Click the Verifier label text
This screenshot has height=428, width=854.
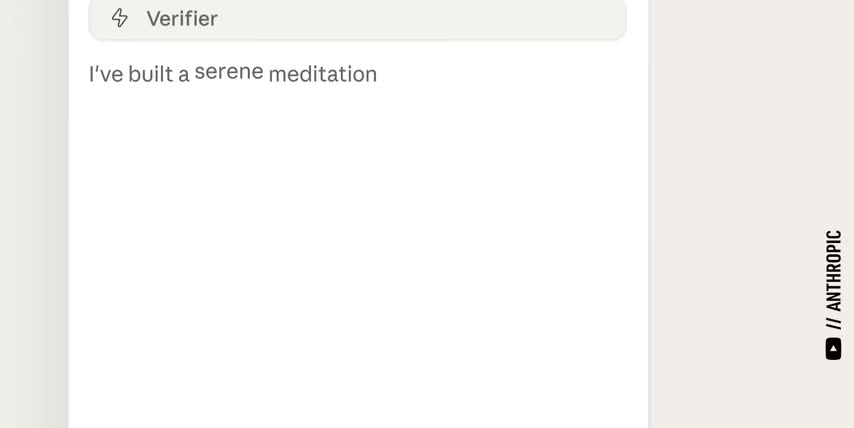[x=182, y=18]
